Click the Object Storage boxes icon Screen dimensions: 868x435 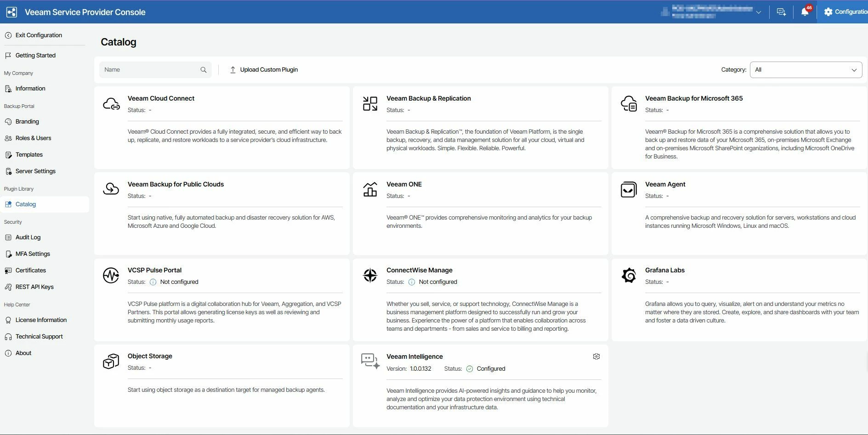[x=111, y=362]
